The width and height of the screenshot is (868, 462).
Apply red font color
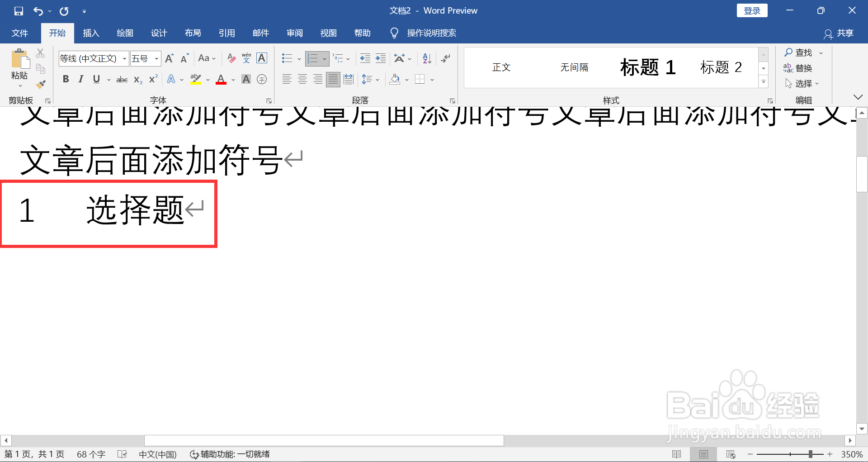coord(221,80)
